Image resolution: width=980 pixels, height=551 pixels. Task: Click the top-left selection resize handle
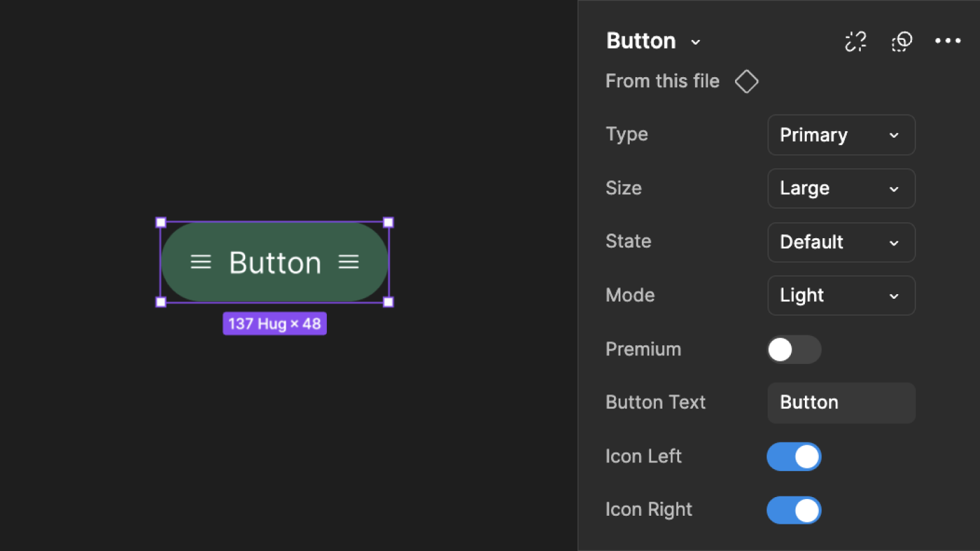click(160, 222)
